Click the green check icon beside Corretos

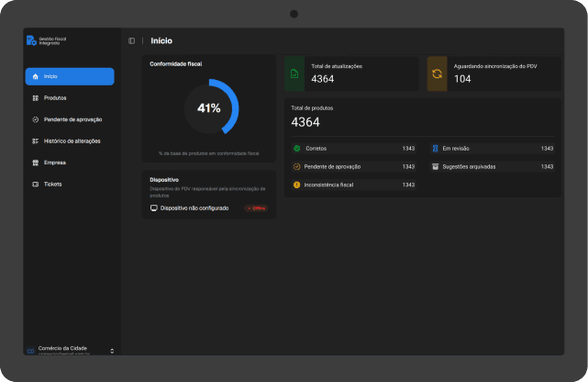coord(296,149)
